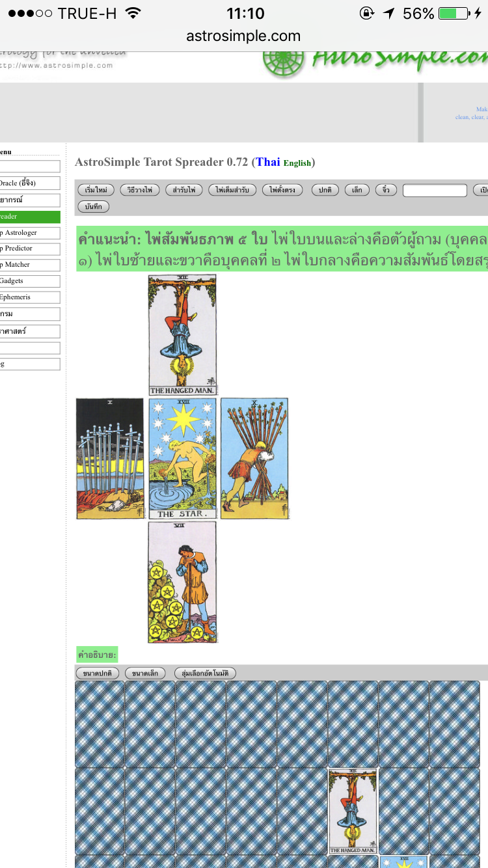Select The Star card at the center
Viewport: 488px width, 868px height.
(182, 459)
